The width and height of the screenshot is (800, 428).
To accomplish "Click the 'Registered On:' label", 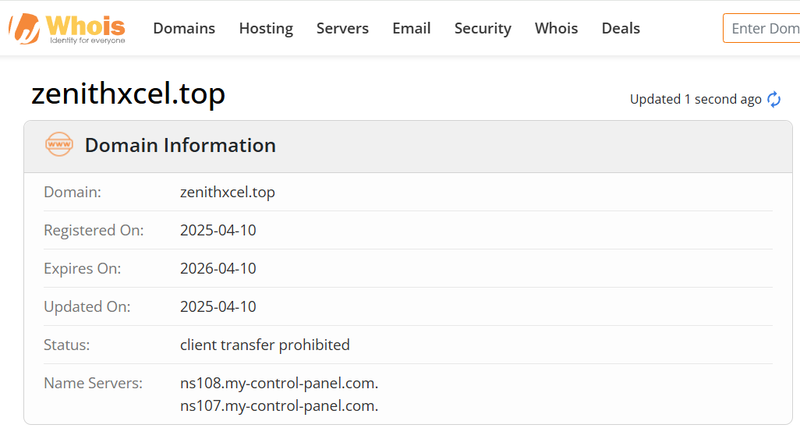I will point(94,231).
